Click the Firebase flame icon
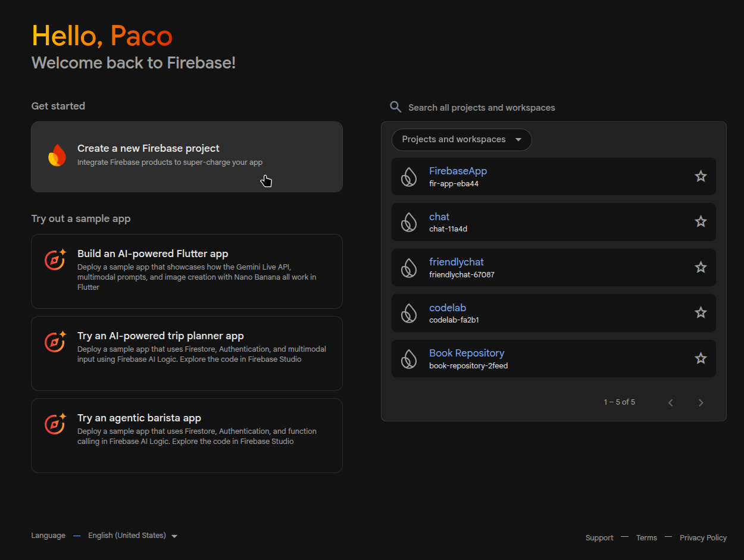744x560 pixels. (57, 155)
